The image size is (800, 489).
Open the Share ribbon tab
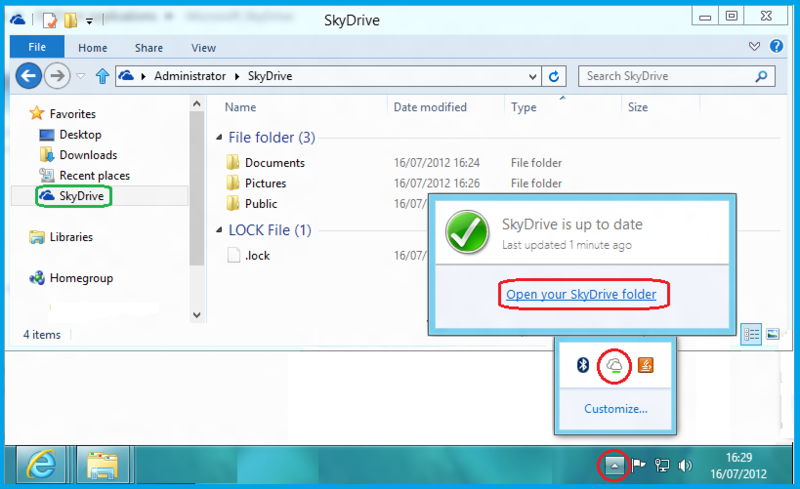(x=148, y=48)
